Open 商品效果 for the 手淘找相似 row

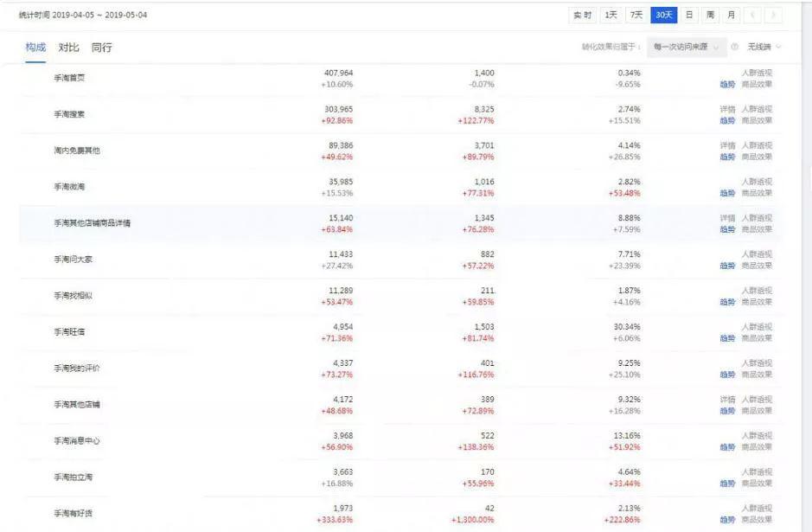[x=757, y=302]
